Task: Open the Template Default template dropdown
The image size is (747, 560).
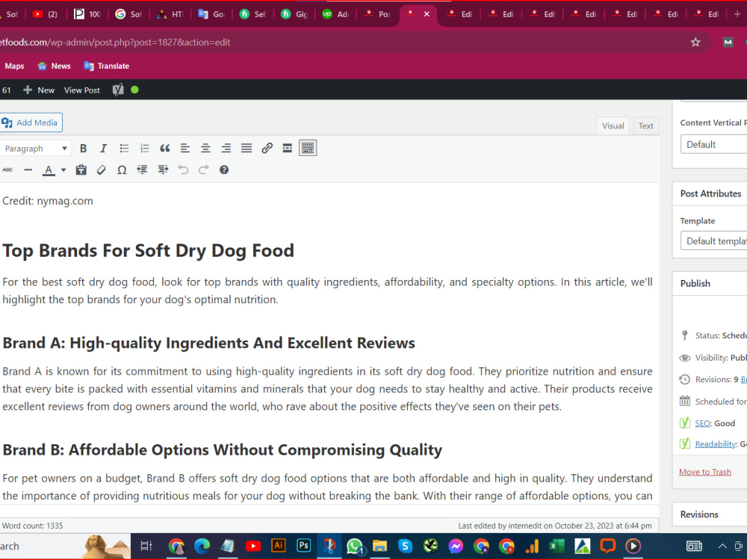Action: pyautogui.click(x=713, y=241)
